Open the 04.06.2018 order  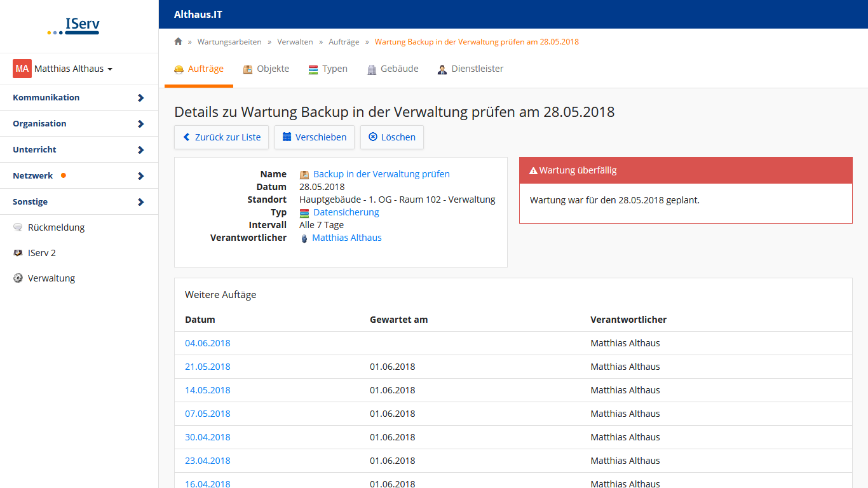208,343
